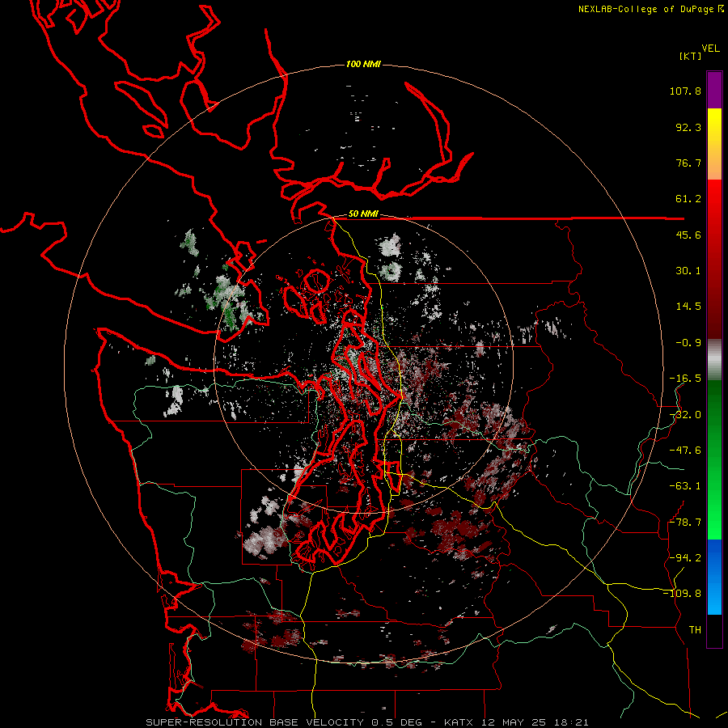Click the KATX station identifier

point(459,722)
